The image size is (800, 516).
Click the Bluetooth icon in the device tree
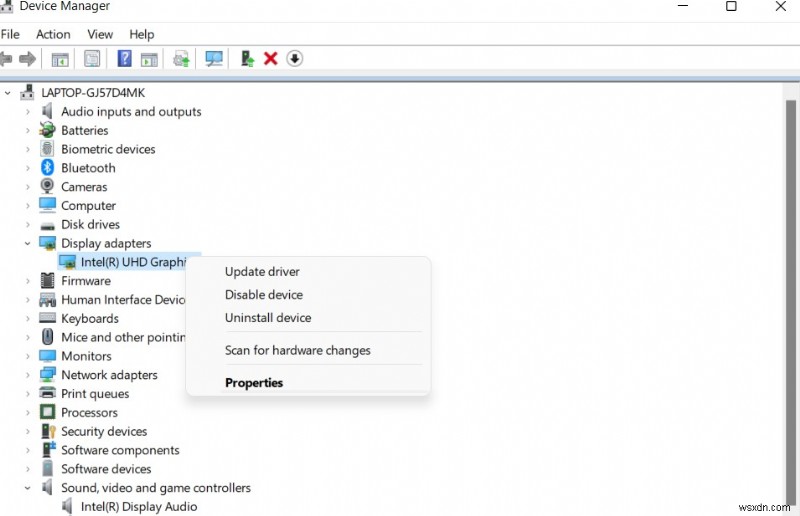coord(47,168)
